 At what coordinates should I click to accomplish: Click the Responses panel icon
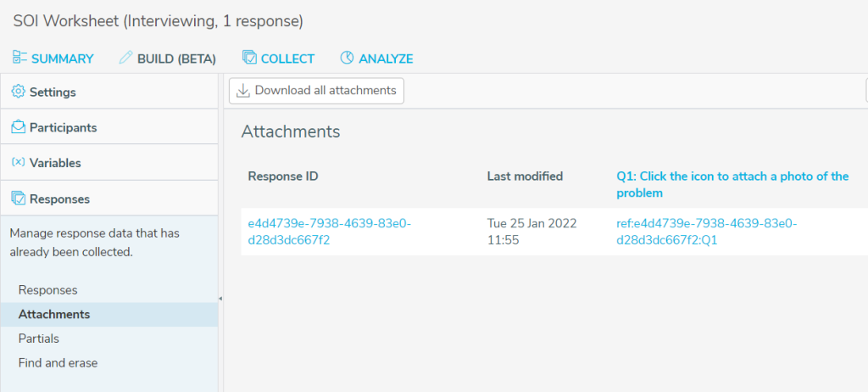pyautogui.click(x=18, y=199)
